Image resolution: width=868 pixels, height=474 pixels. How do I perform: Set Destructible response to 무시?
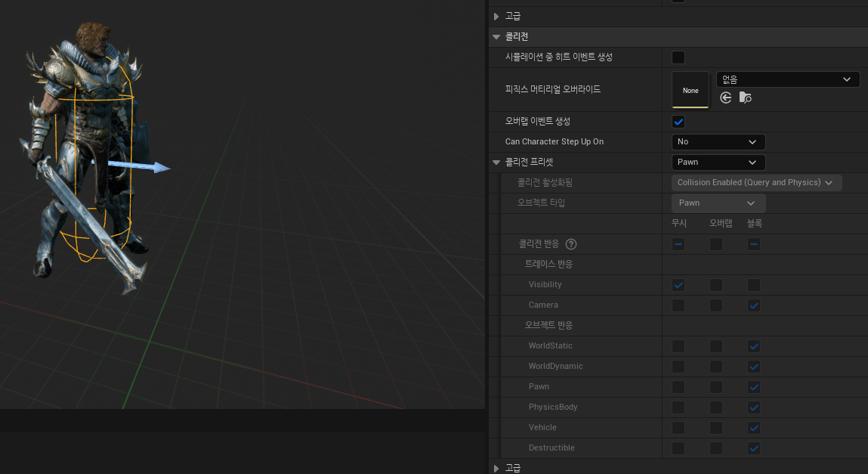[x=678, y=448]
